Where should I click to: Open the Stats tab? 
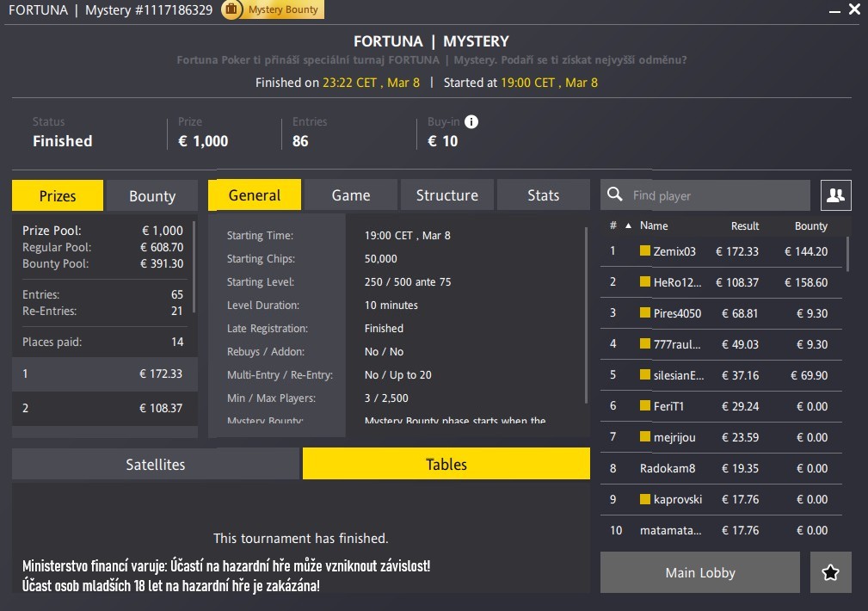(x=544, y=195)
